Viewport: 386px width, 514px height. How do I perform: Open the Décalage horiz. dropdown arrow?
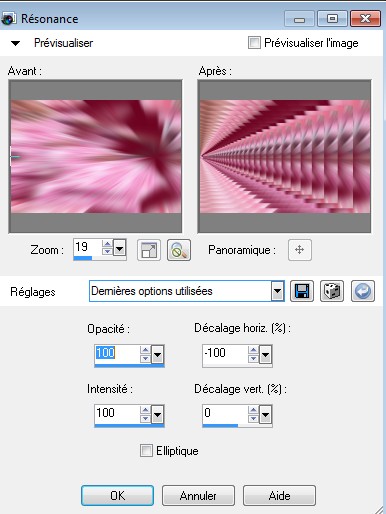tap(265, 355)
